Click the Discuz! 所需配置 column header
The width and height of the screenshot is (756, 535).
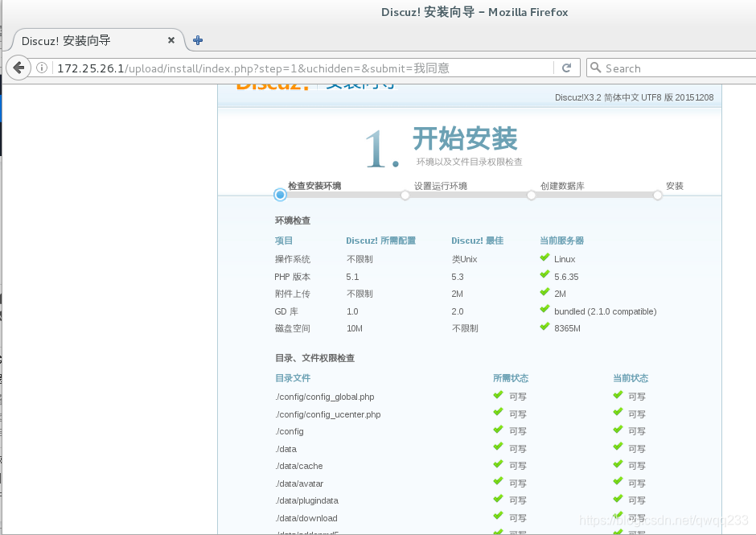pyautogui.click(x=381, y=241)
